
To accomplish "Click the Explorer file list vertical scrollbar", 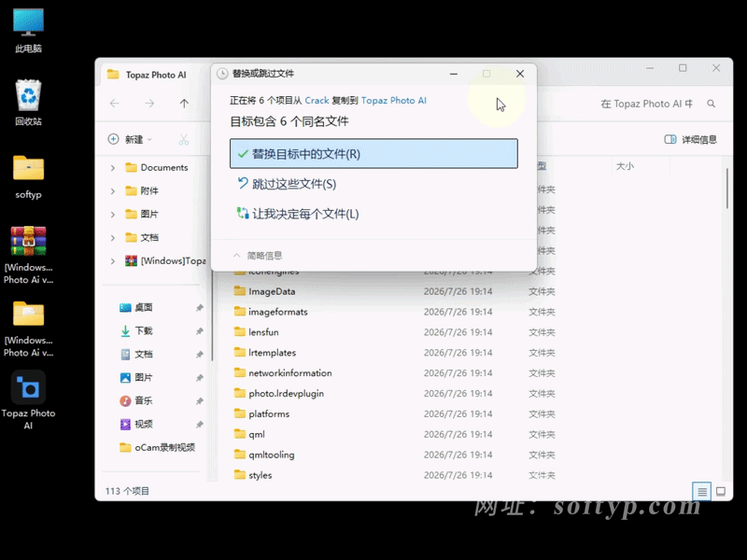I will (727, 189).
